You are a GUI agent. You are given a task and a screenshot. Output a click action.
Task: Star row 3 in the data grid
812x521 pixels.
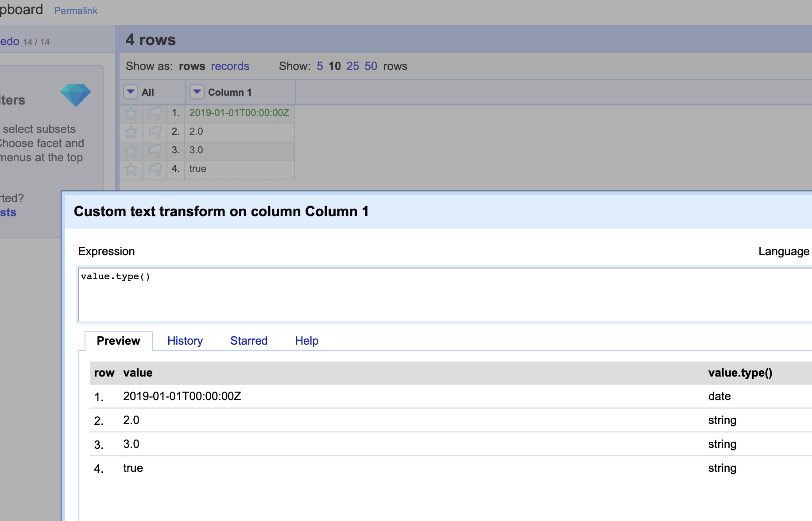(131, 151)
